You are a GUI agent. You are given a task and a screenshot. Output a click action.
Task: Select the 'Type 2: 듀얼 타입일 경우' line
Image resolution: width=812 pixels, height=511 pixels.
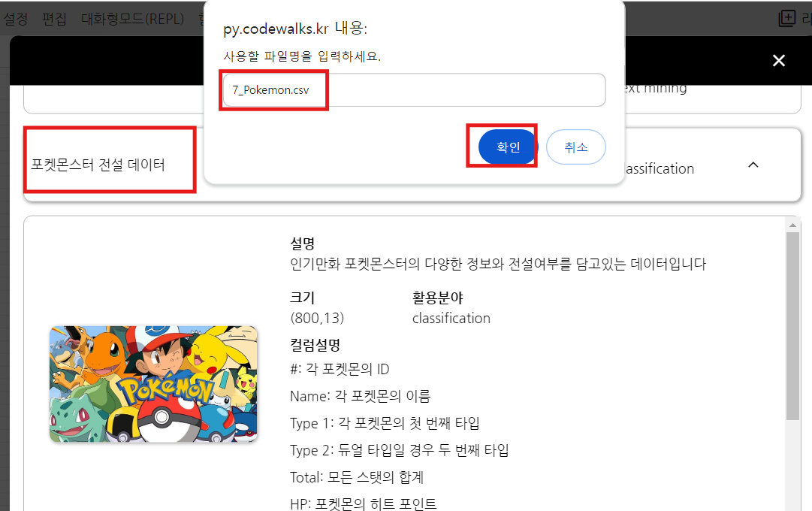click(400, 450)
